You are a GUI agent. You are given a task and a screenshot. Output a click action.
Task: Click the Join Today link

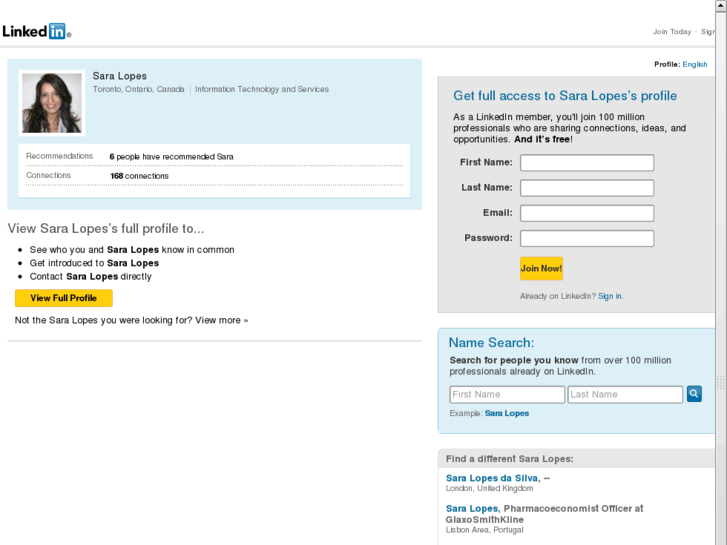point(672,32)
